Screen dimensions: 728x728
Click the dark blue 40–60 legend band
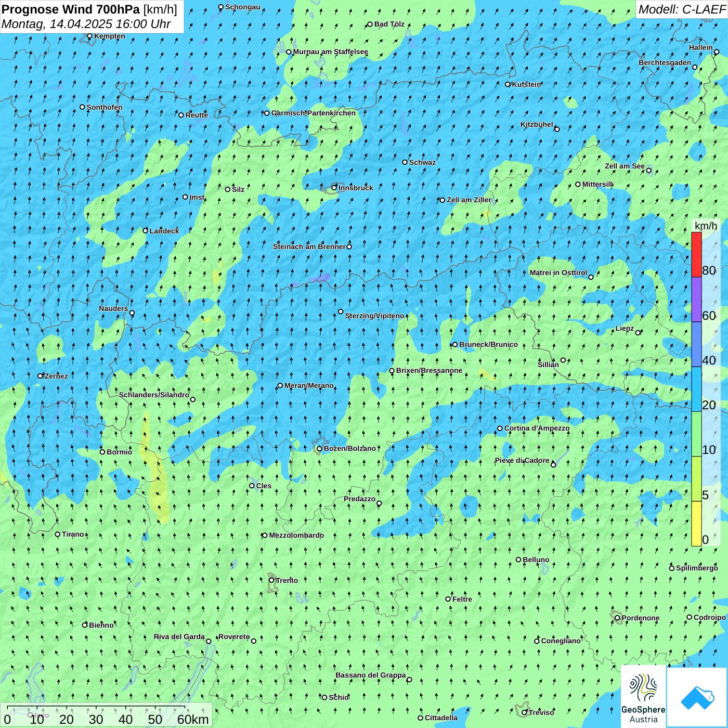(696, 345)
